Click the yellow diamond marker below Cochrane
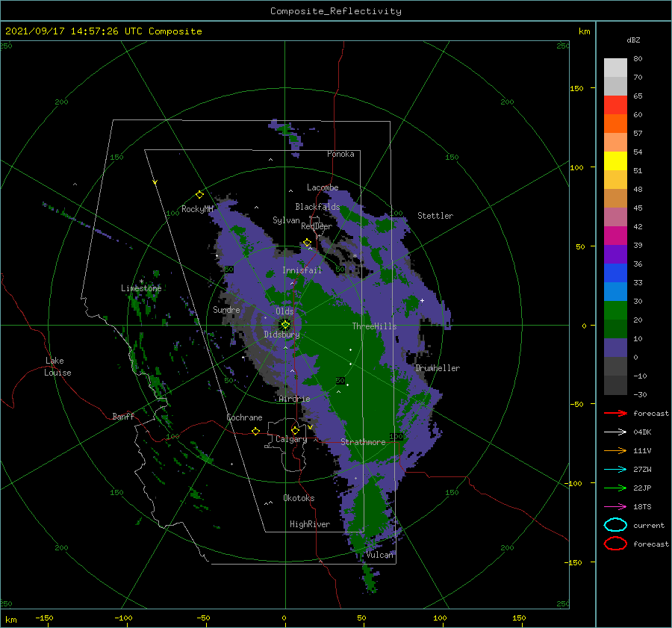672x628 pixels. click(x=255, y=431)
